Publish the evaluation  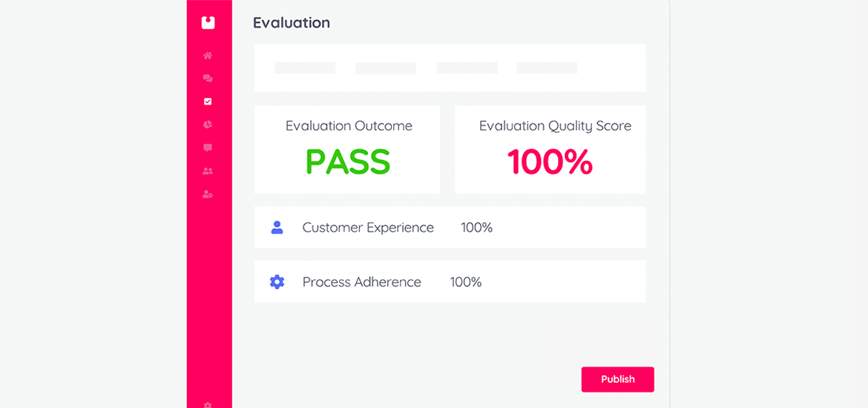coord(618,379)
